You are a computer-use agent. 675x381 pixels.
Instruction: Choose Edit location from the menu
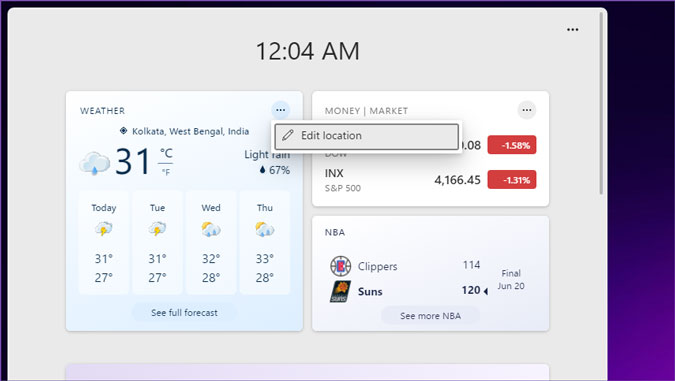point(367,136)
